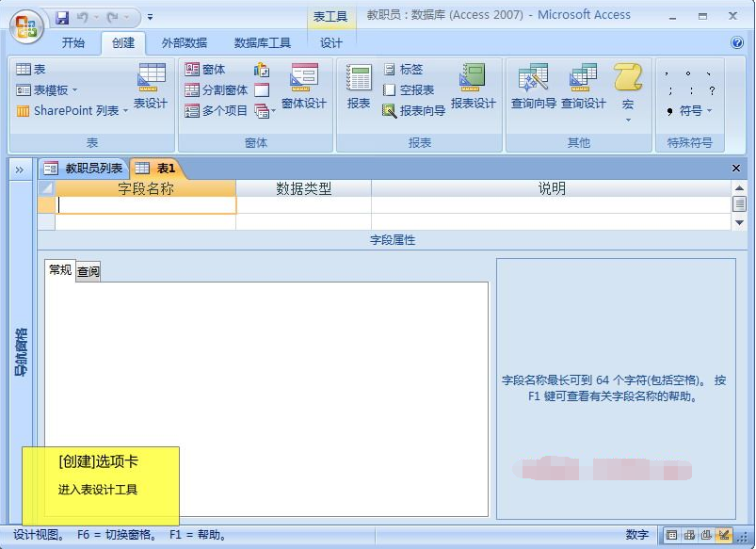Open the 报表设计 (Report Design) tool
756x549 pixels.
click(x=473, y=86)
